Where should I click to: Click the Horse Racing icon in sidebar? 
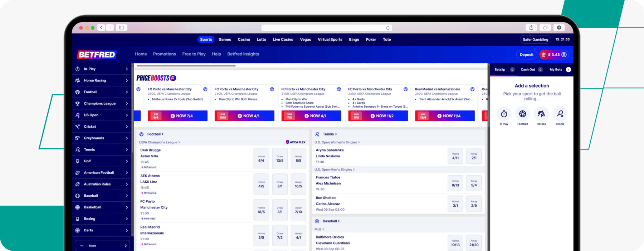77,80
